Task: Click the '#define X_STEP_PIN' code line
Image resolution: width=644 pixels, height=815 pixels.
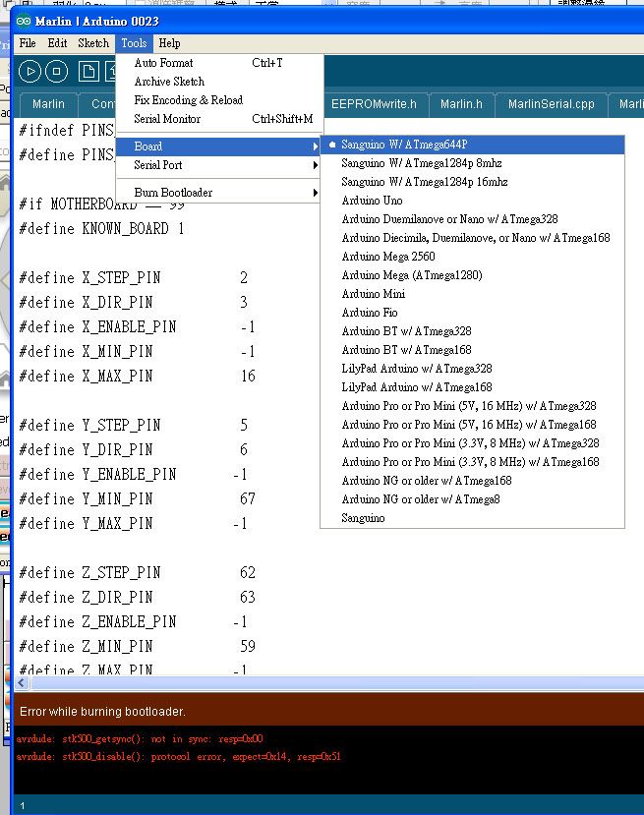Action: tap(133, 278)
